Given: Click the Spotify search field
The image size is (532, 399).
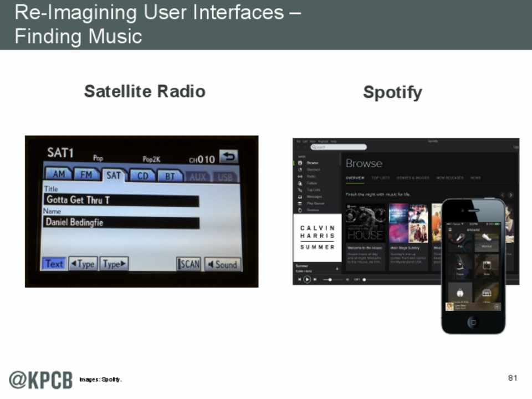Looking at the screenshot, I should coord(339,147).
